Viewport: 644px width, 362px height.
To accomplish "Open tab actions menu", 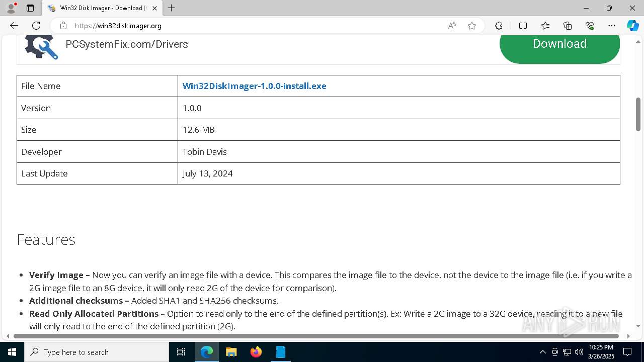I will click(30, 8).
